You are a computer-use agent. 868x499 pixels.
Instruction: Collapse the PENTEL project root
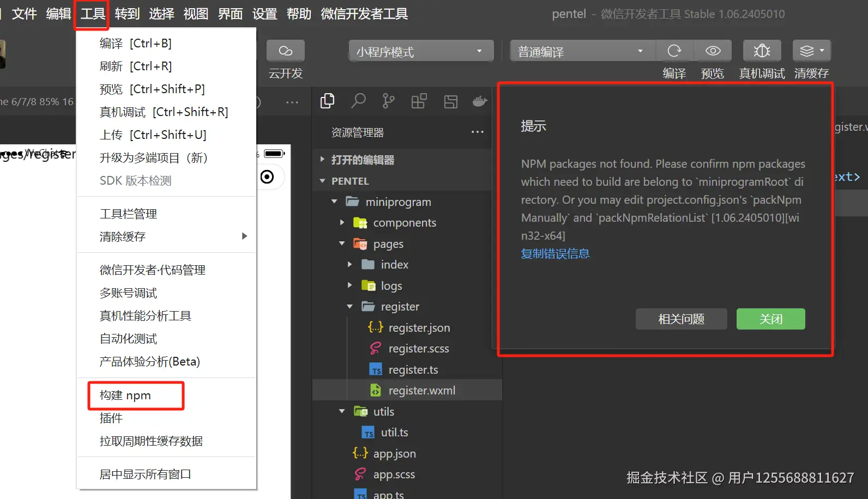pyautogui.click(x=322, y=181)
